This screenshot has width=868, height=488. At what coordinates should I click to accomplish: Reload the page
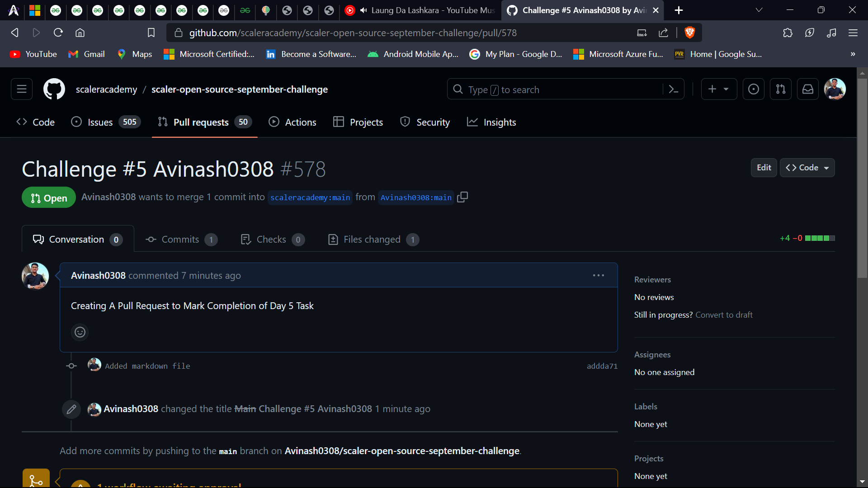(58, 33)
